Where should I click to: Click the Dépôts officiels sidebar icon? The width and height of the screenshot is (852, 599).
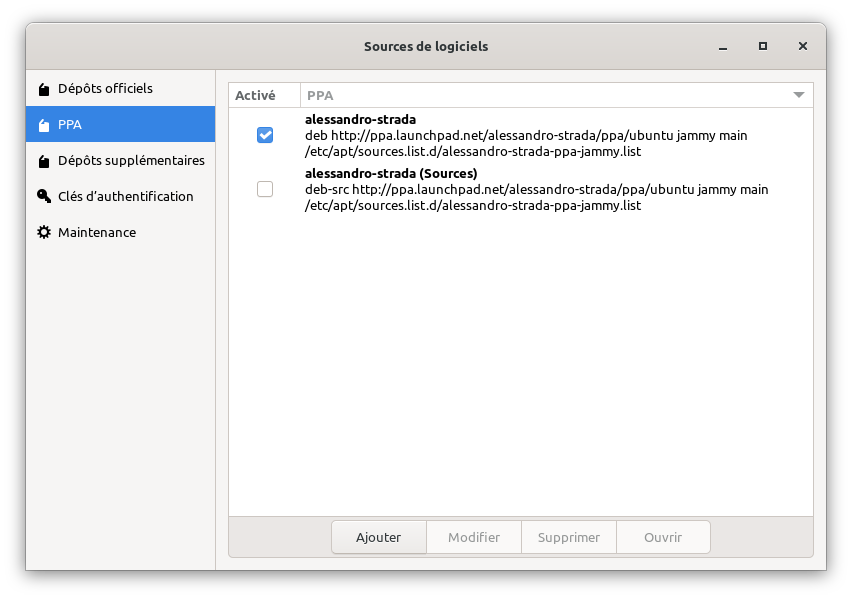click(43, 89)
